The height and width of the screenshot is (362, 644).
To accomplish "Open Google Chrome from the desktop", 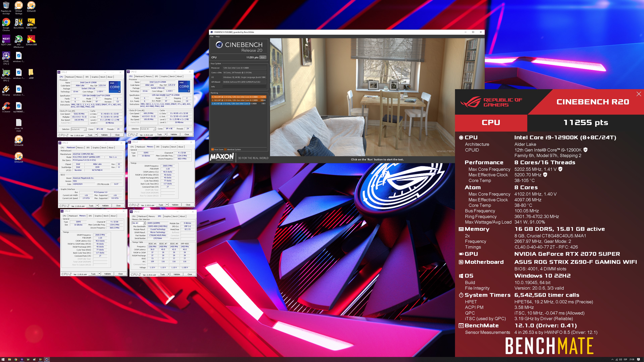I will tap(6, 25).
